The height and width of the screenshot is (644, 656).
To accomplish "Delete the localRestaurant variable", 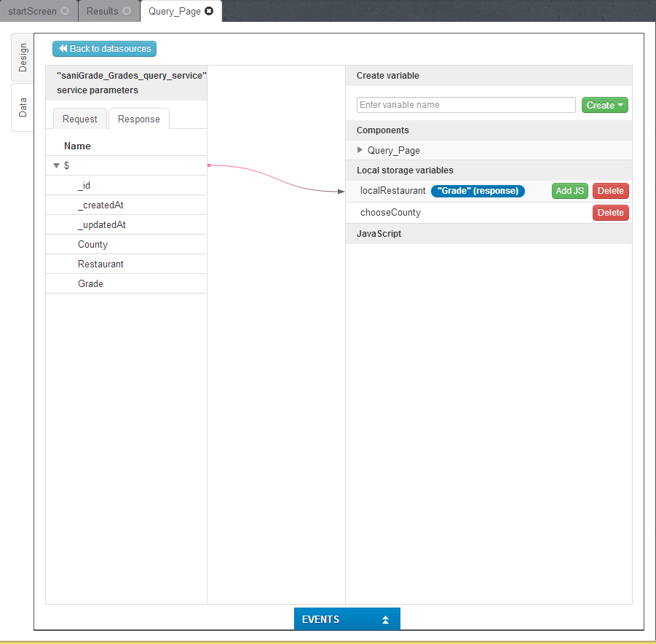I will tap(610, 191).
